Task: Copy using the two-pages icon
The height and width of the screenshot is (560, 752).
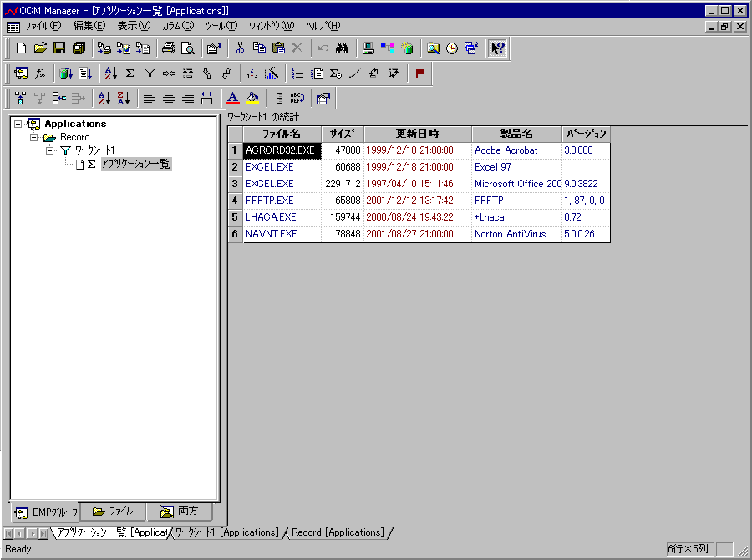Action: click(259, 48)
